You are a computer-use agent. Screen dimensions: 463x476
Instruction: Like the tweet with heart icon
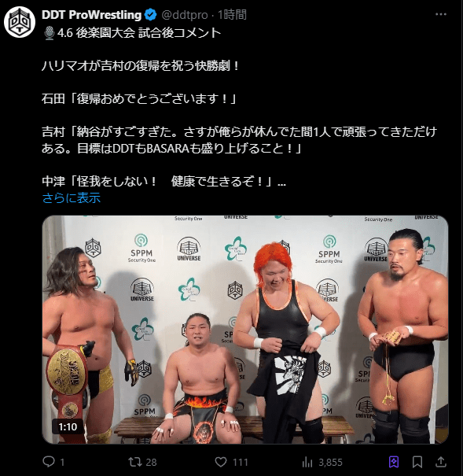[x=221, y=462]
